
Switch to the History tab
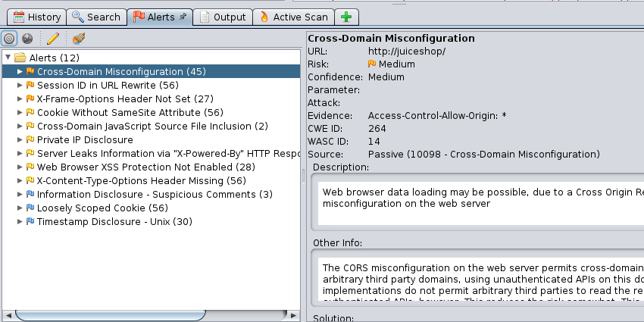(x=37, y=17)
